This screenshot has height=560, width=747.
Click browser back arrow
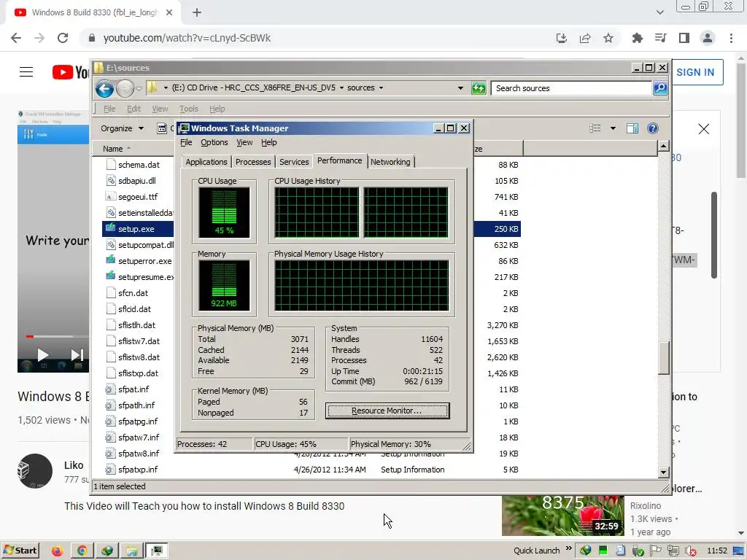tap(16, 38)
